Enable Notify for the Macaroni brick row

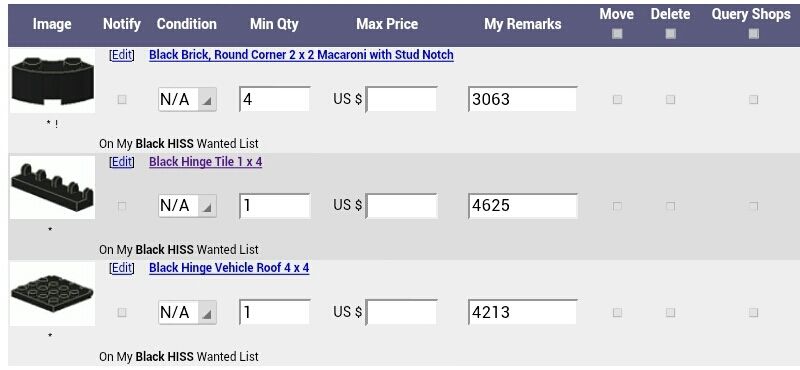(x=121, y=100)
